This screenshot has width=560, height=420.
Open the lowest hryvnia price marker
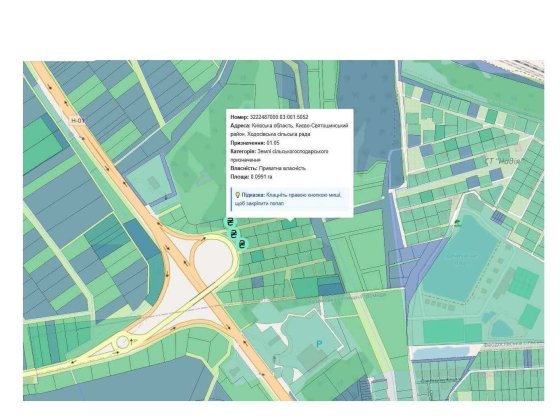tap(242, 244)
